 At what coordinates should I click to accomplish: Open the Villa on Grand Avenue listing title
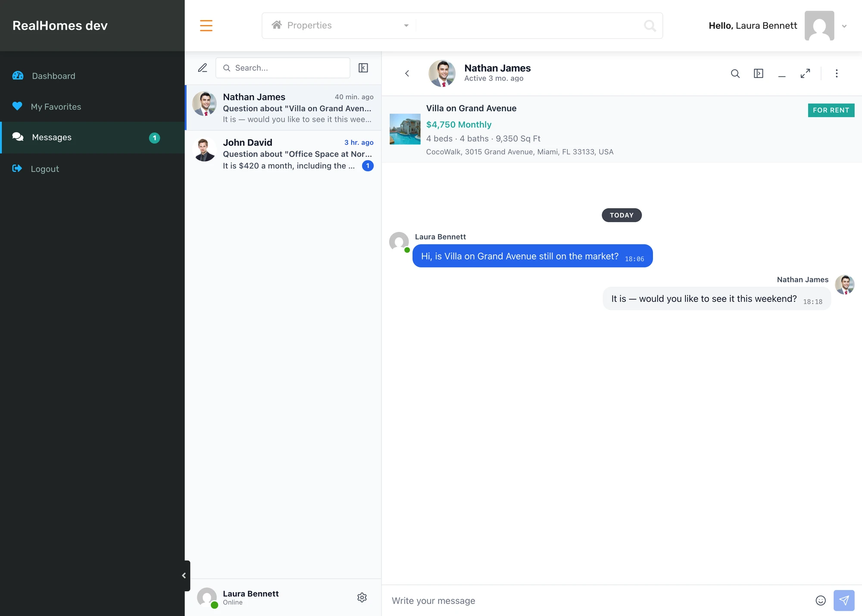[471, 108]
